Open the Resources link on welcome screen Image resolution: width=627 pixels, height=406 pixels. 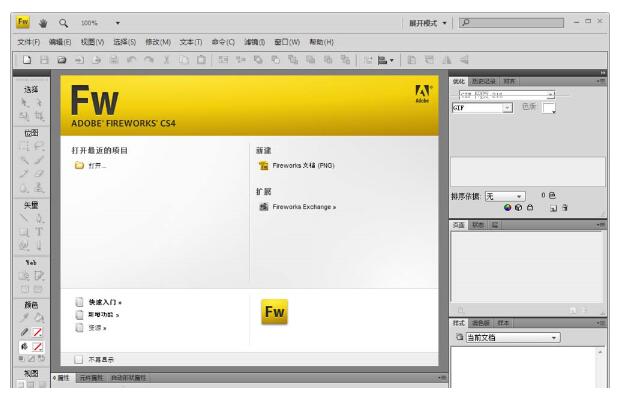pyautogui.click(x=91, y=328)
